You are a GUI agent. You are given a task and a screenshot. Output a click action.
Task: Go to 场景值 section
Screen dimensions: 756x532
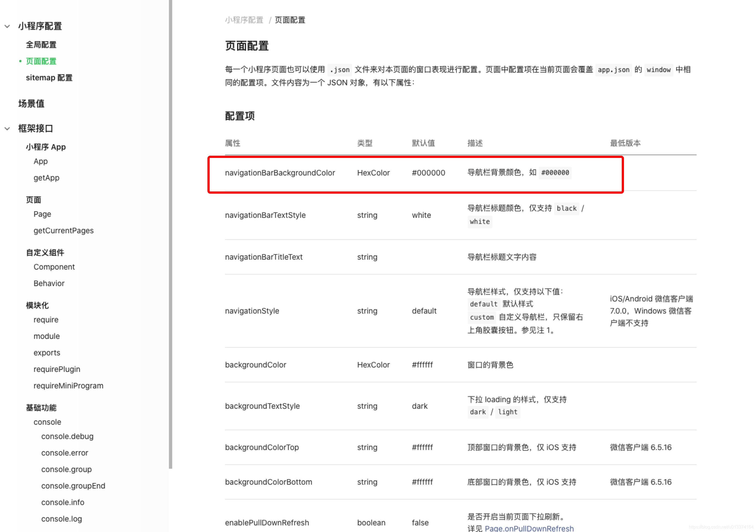click(x=31, y=104)
